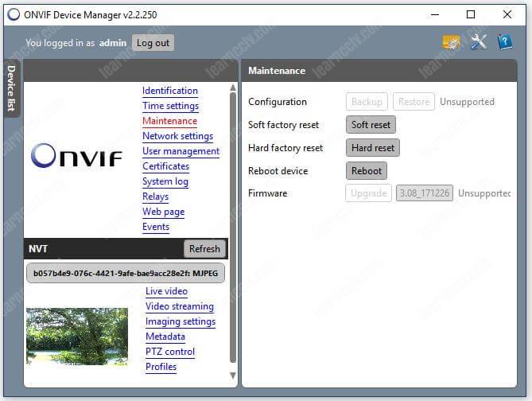The width and height of the screenshot is (532, 401).
Task: Click the Maintenance panel header
Action: coord(379,71)
